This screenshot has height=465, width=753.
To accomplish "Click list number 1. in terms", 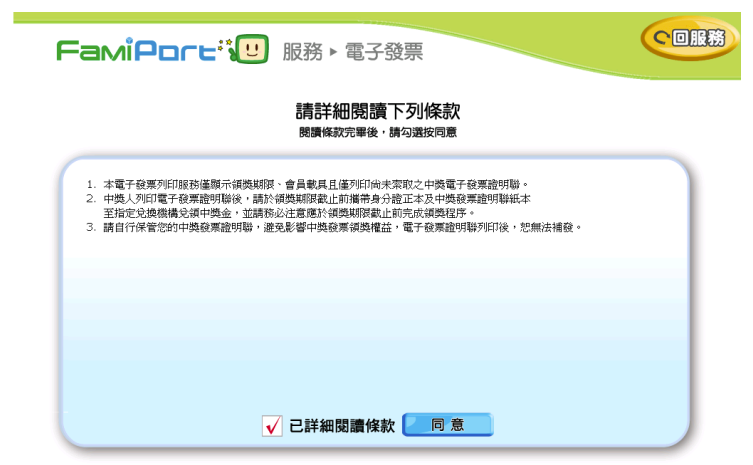I will tap(90, 185).
